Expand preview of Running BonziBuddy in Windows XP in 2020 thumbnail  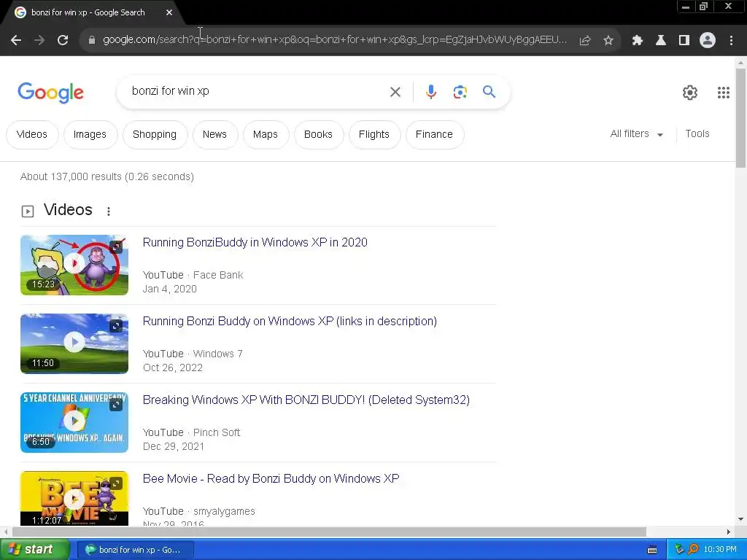pos(116,246)
